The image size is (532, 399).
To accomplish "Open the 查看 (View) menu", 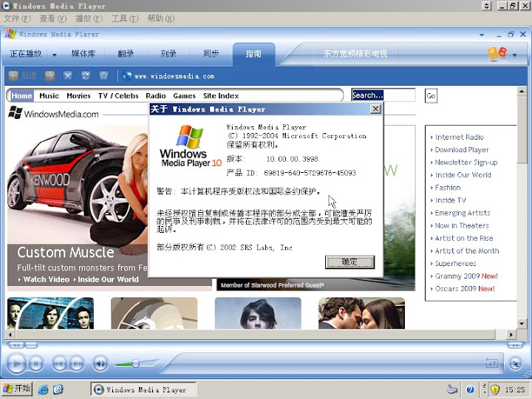I will pyautogui.click(x=53, y=18).
